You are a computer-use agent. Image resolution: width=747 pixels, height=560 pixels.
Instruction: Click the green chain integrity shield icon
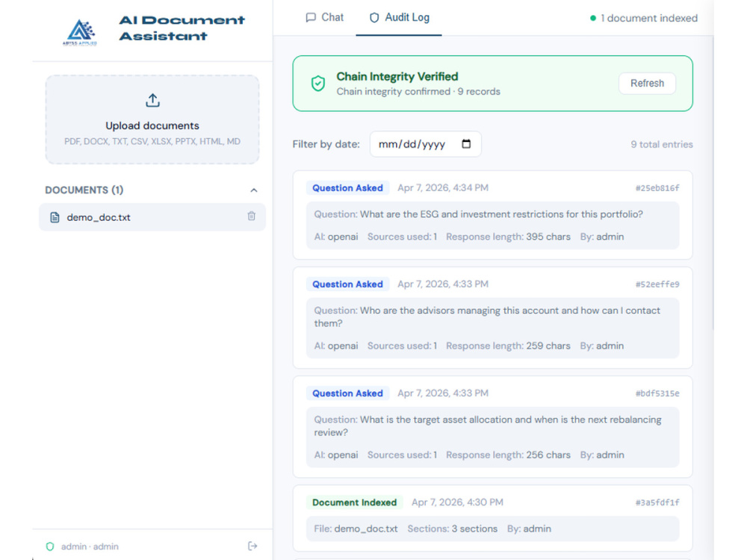point(318,84)
